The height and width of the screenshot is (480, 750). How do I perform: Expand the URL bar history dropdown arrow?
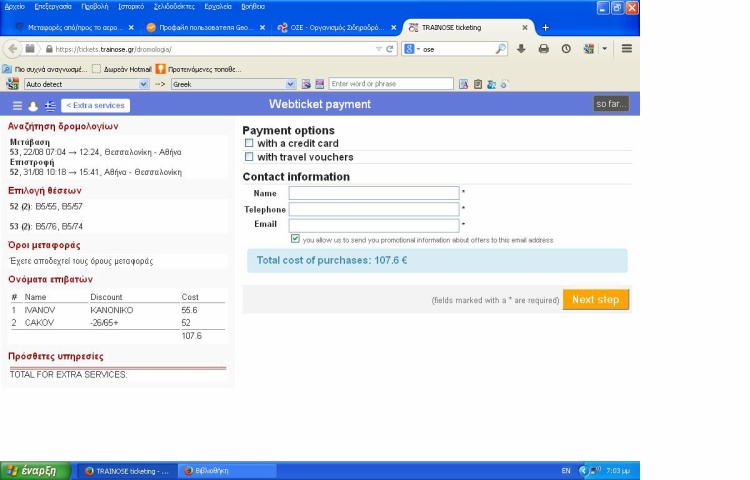[x=379, y=49]
